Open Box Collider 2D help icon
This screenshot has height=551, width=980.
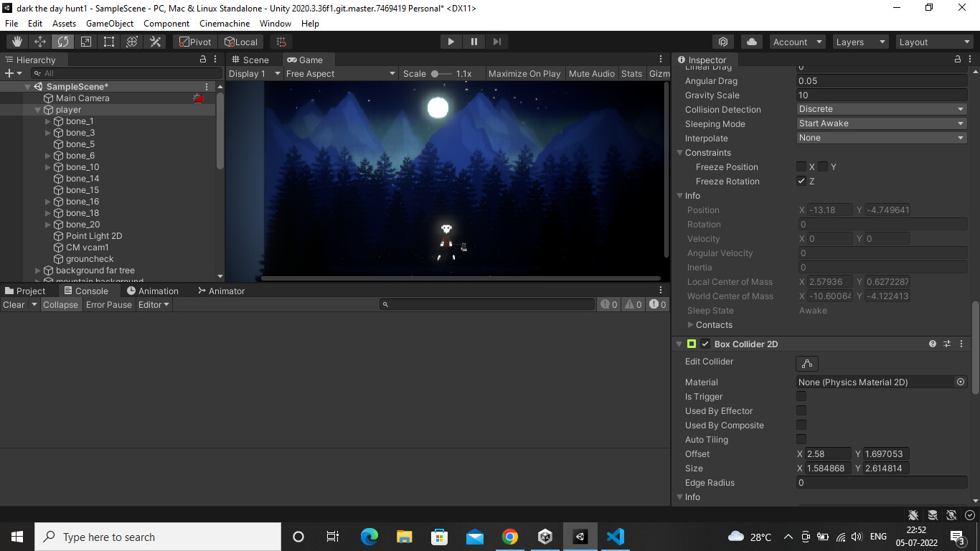(933, 344)
